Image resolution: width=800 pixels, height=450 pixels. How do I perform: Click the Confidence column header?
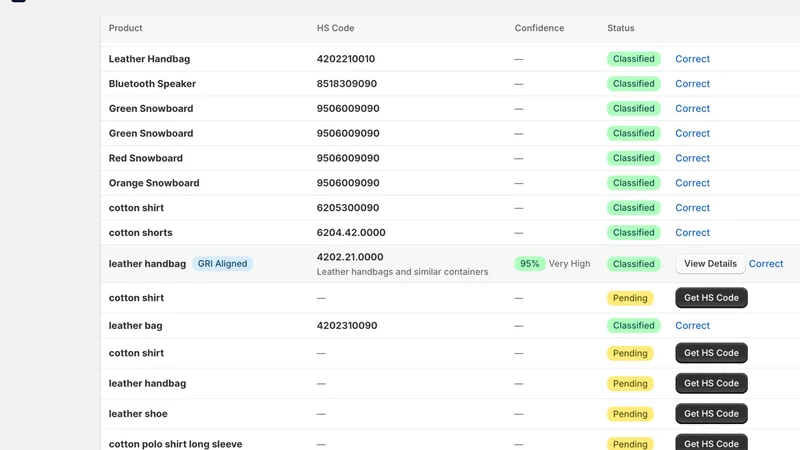click(x=539, y=28)
